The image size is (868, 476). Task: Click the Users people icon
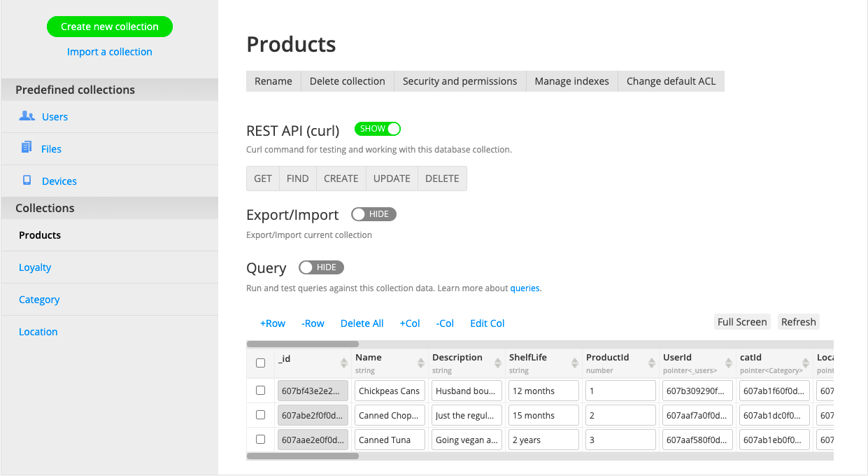27,116
